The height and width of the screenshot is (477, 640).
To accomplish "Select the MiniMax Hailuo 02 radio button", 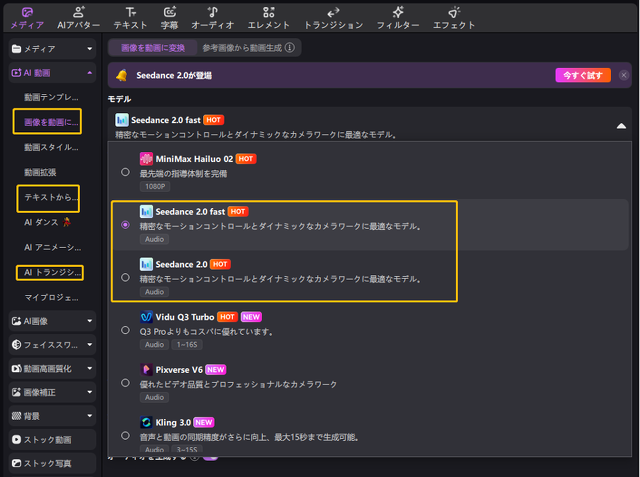I will coord(125,172).
